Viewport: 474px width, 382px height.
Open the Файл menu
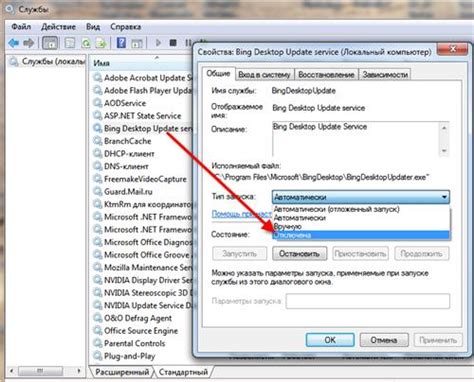21,27
